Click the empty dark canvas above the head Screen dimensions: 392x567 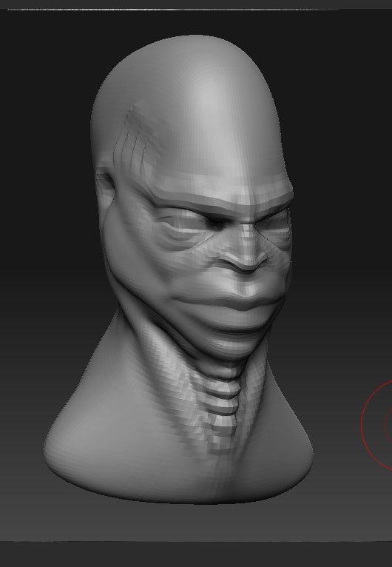pyautogui.click(x=195, y=21)
